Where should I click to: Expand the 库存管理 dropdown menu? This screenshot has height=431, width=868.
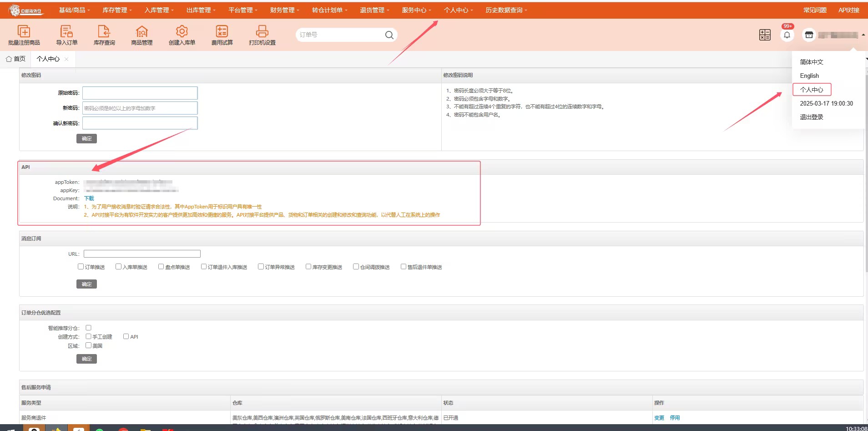coord(117,10)
